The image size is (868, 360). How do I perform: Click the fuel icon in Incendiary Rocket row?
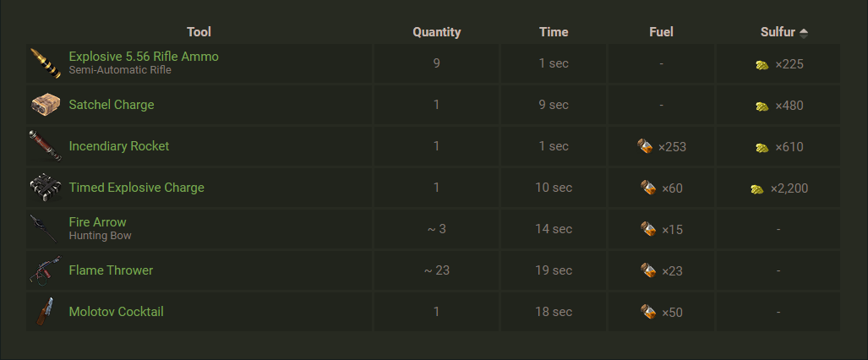(645, 147)
